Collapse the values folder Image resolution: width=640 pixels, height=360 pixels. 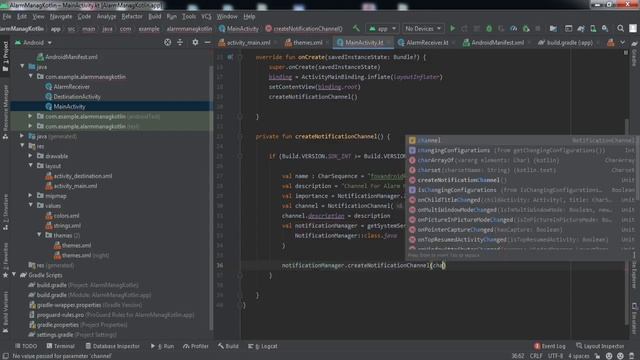point(31,205)
